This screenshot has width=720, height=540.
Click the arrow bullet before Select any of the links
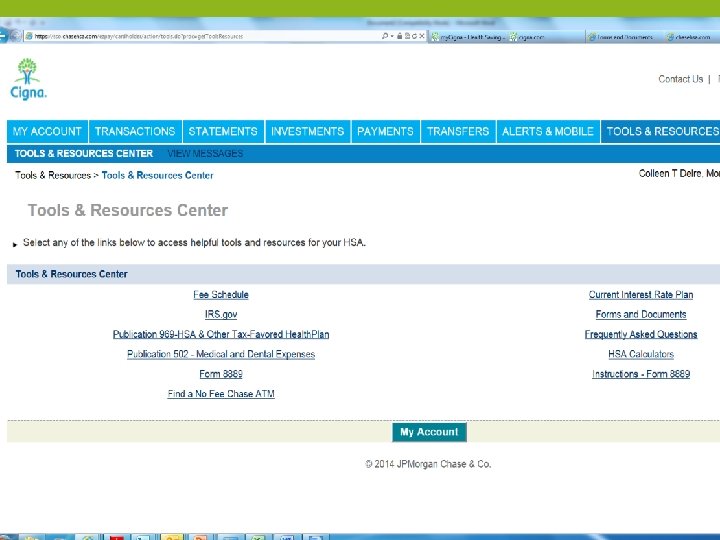(x=15, y=245)
